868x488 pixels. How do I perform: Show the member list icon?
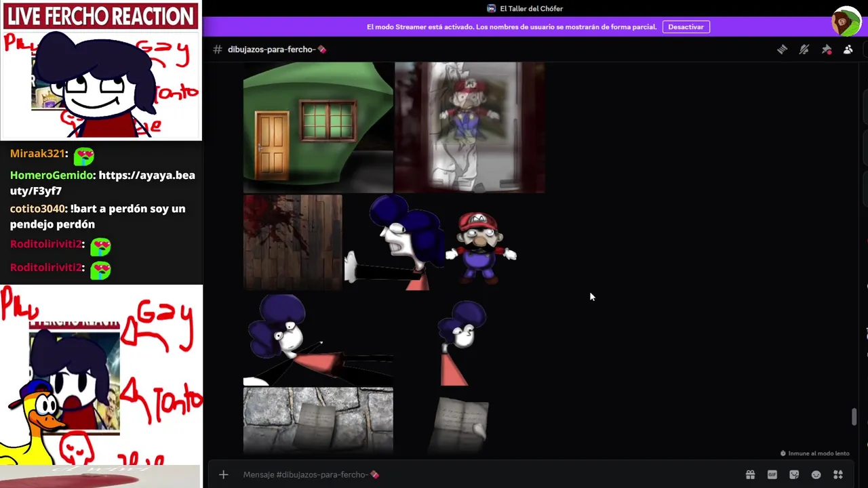[x=848, y=49]
